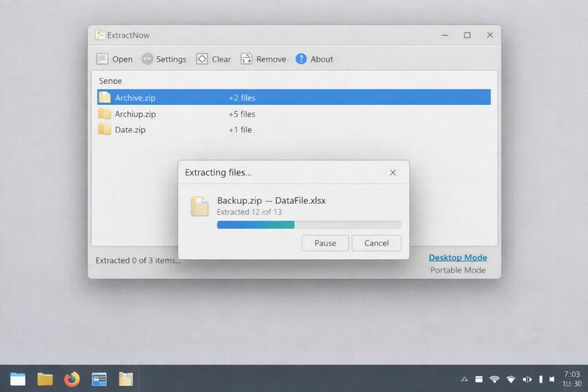Open the file manager taskbar icon
The image size is (588, 392).
45,379
